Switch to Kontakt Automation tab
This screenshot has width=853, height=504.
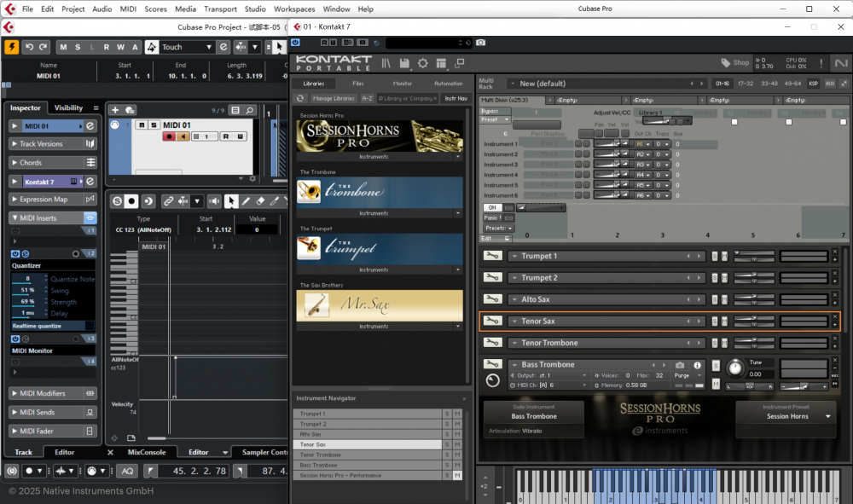point(449,84)
